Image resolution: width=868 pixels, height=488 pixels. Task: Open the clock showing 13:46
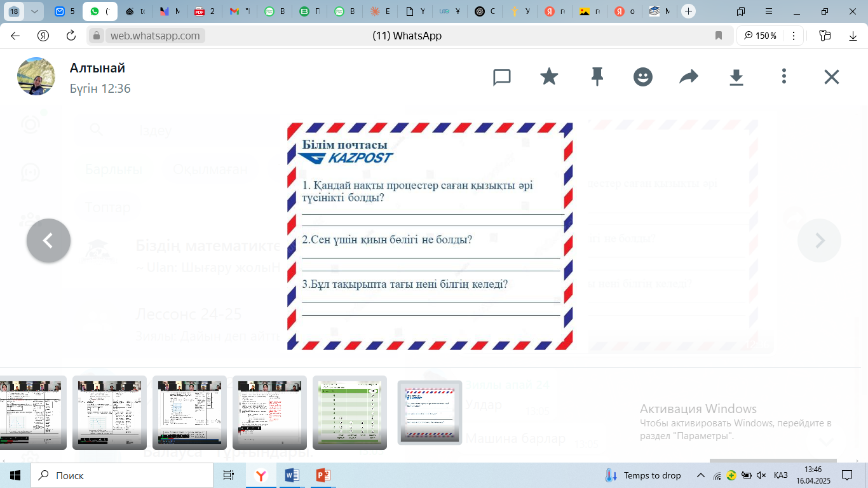coord(813,475)
